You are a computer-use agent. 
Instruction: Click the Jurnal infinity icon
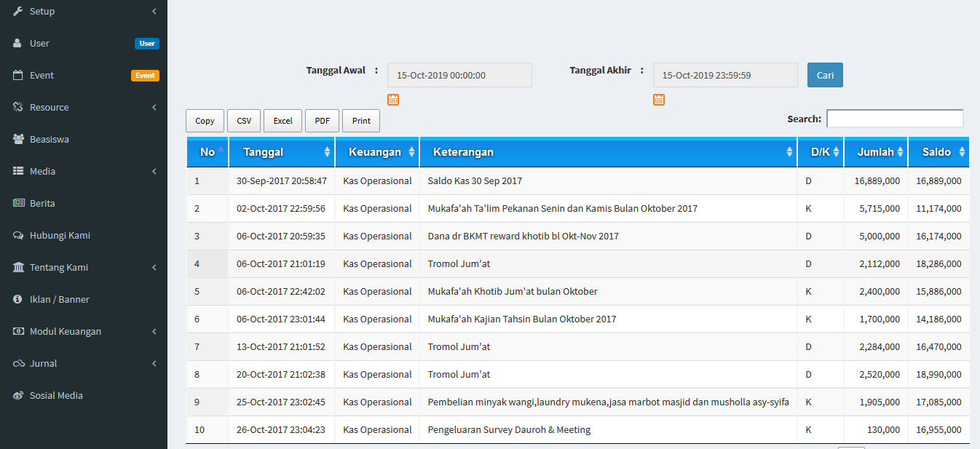click(19, 363)
